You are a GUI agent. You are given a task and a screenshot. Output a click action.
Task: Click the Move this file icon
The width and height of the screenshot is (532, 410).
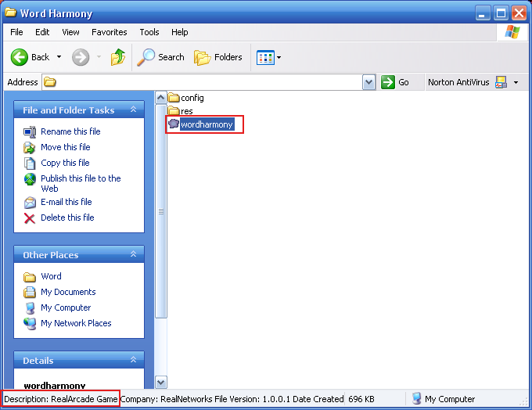click(30, 147)
